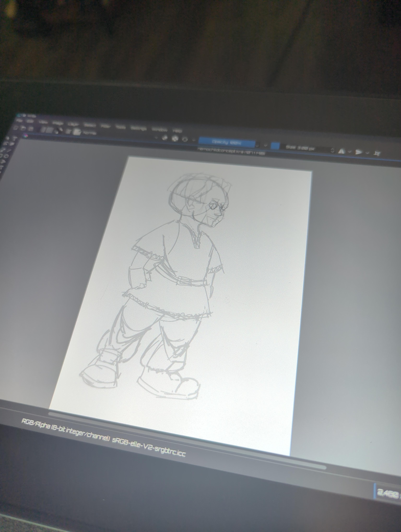Open the brush presets chooser icon
This screenshot has height=532, width=401.
pos(77,132)
